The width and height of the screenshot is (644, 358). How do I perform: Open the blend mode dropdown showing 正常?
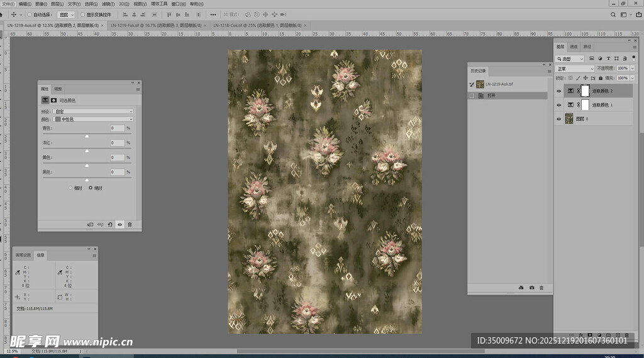(575, 68)
